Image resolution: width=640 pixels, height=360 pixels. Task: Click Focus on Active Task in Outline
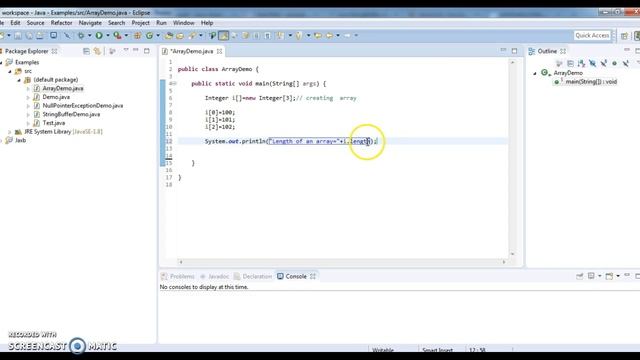(x=558, y=63)
